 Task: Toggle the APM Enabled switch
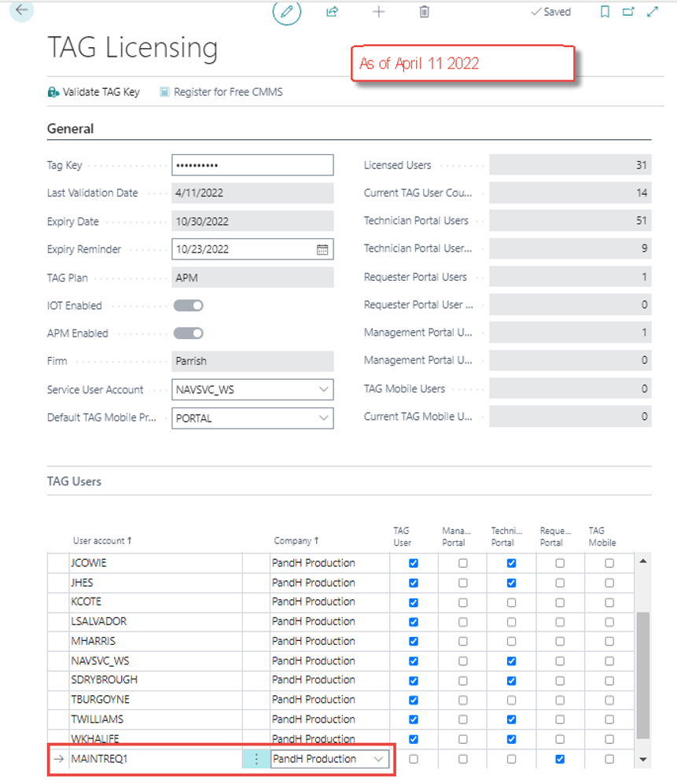click(189, 333)
